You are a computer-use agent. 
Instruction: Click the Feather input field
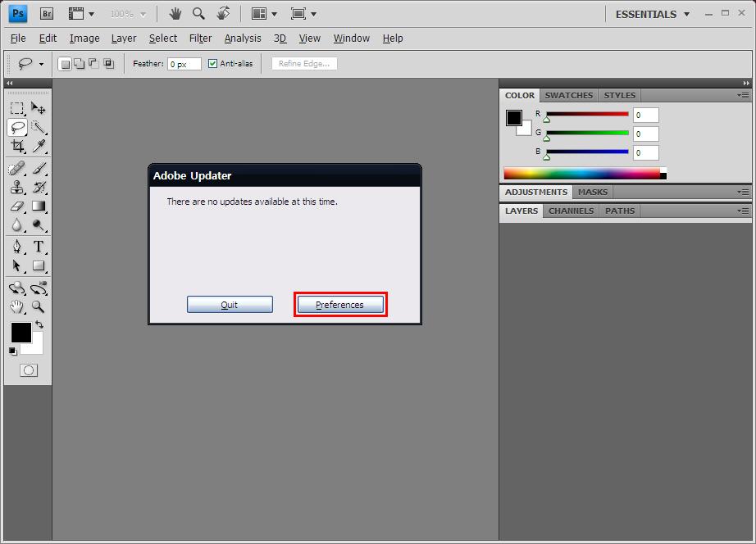[x=184, y=64]
